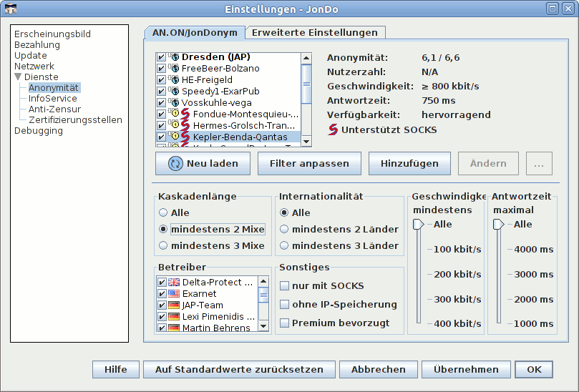Click the SOCKS icon next to Unterstützt SOCKS
The width and height of the screenshot is (579, 392).
333,130
